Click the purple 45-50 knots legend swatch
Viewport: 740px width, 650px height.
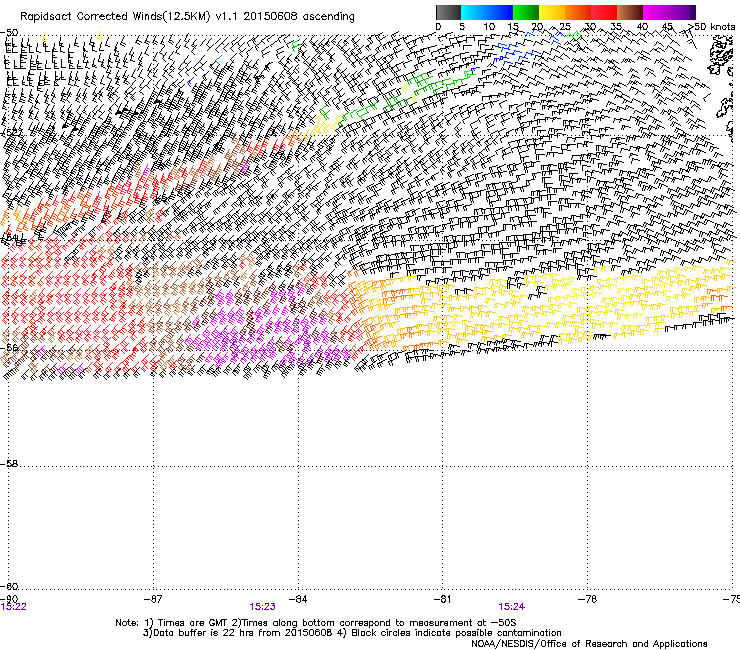[x=682, y=12]
